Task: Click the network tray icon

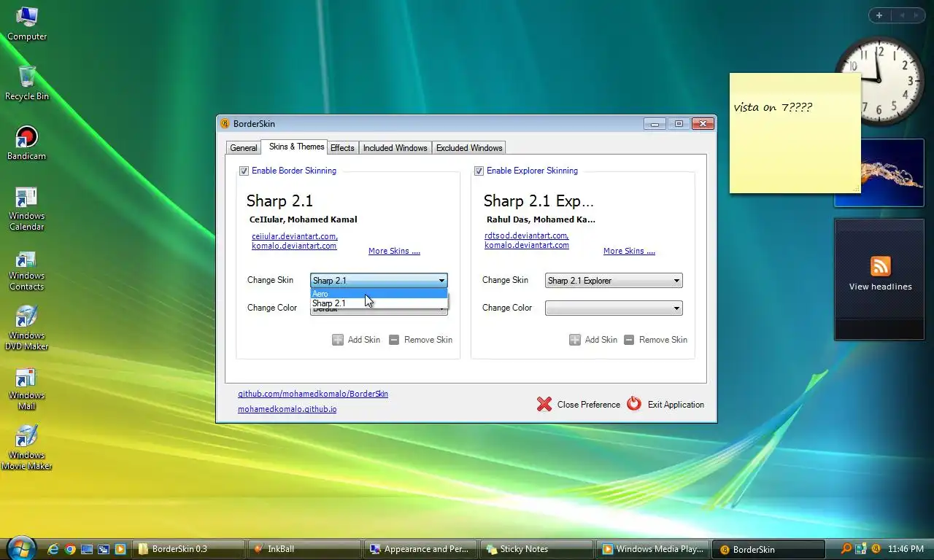Action: 861,548
